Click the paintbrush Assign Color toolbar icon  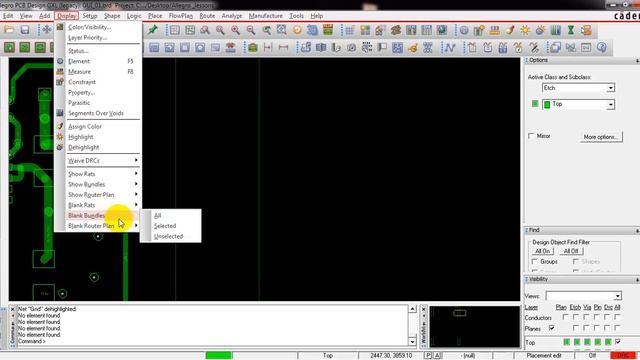510,30
